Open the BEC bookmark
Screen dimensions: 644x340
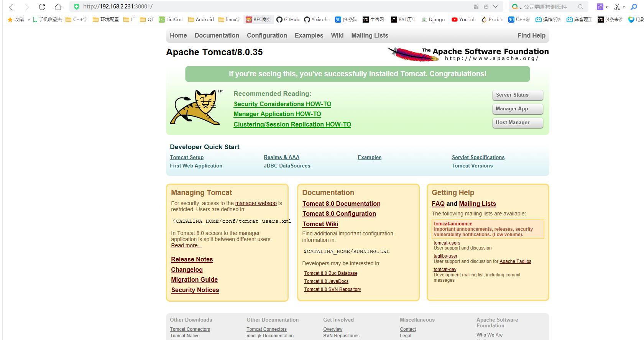(258, 20)
